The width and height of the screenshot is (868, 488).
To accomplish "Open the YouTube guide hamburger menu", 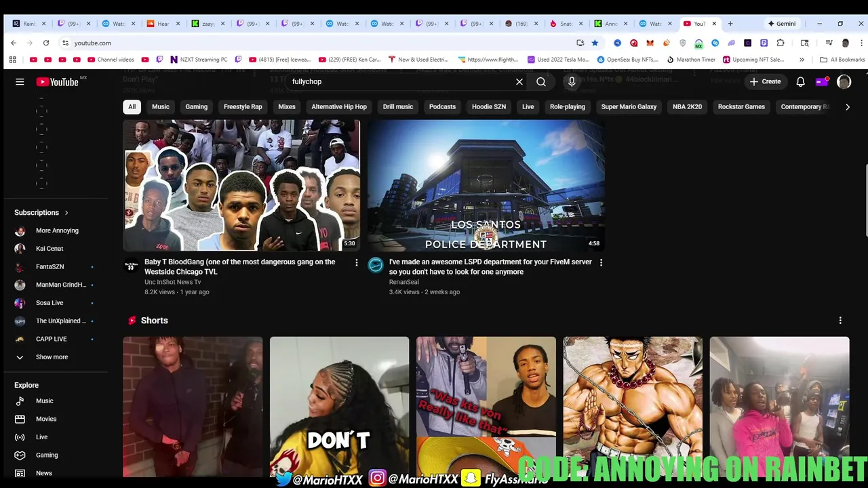I will pyautogui.click(x=20, y=81).
